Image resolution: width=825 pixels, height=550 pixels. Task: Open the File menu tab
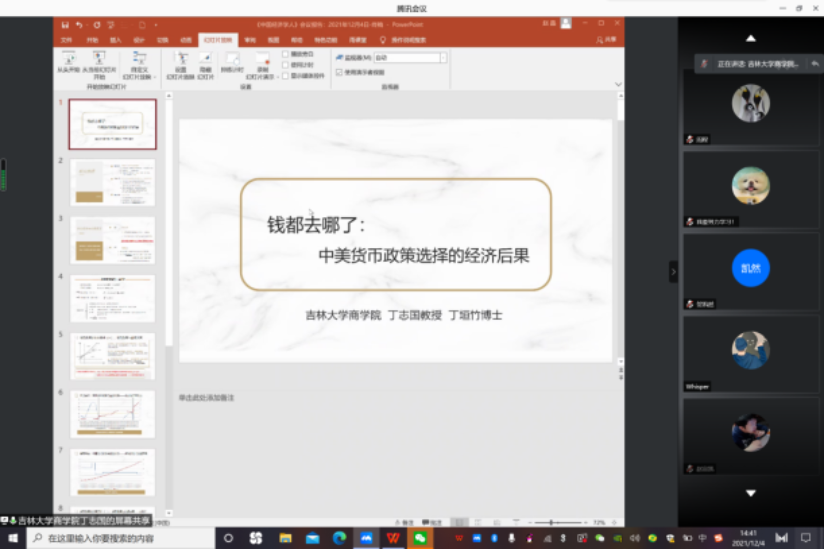[67, 40]
